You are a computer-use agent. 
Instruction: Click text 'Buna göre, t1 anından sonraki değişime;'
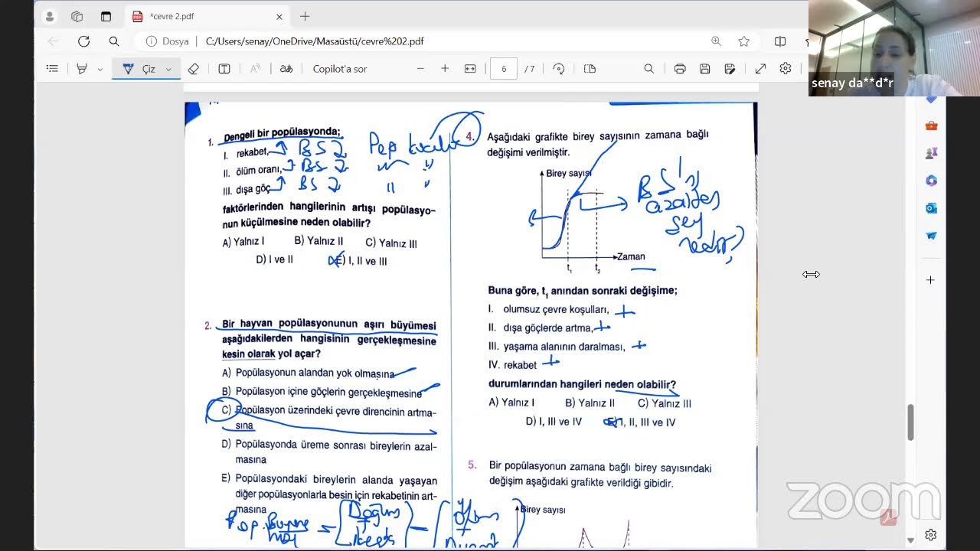[x=583, y=291]
